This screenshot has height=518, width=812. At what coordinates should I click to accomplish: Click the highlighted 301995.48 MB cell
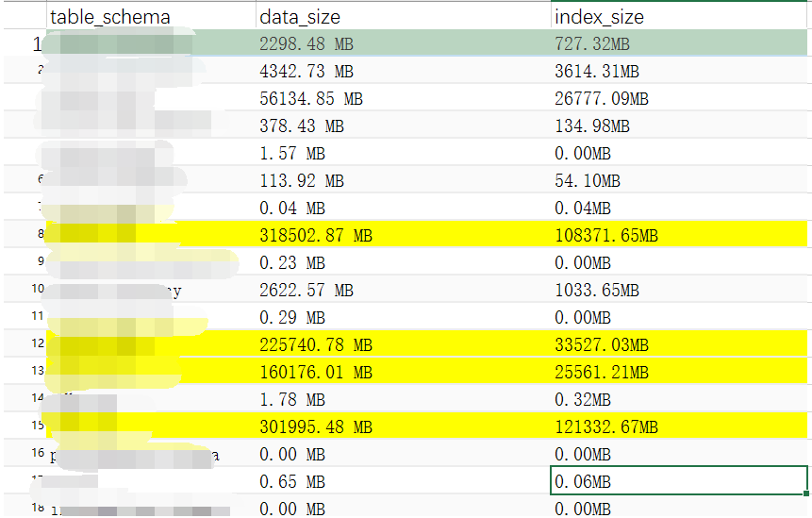pyautogui.click(x=315, y=426)
